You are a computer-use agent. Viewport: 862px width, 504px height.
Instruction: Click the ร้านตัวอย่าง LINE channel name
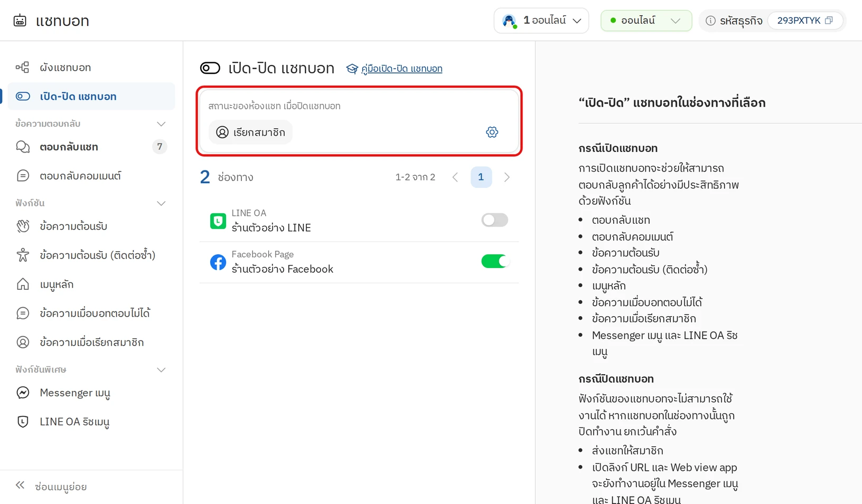pyautogui.click(x=271, y=227)
